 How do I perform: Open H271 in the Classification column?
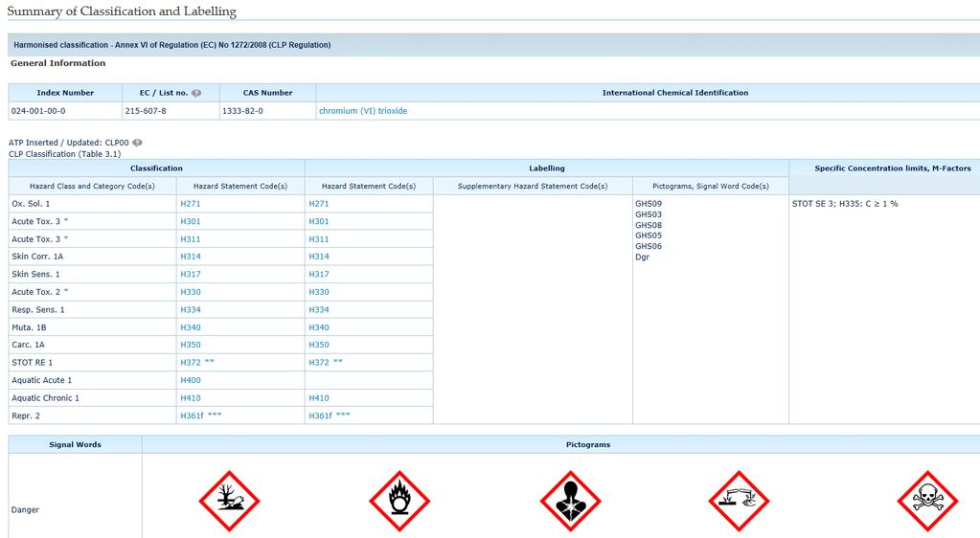click(x=191, y=204)
